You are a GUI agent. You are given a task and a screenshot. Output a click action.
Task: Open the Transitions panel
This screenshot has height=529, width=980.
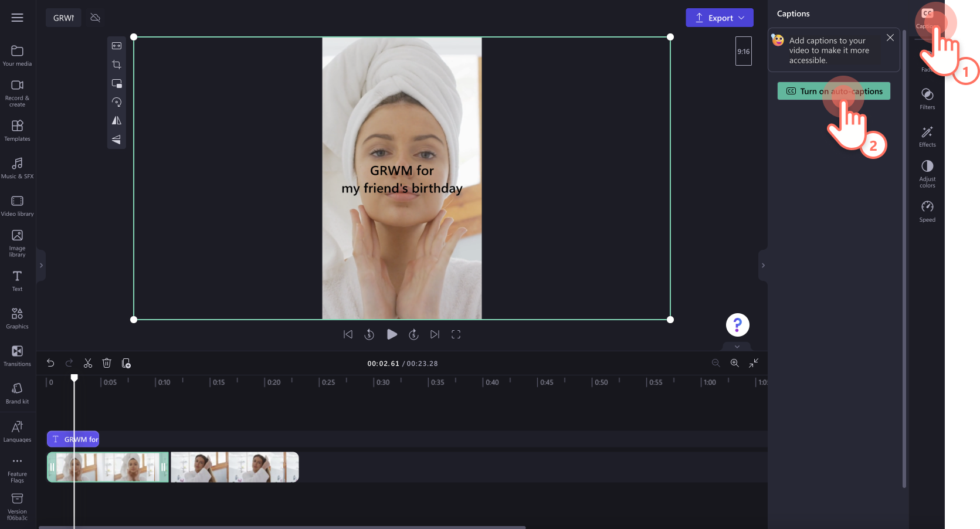pos(18,356)
